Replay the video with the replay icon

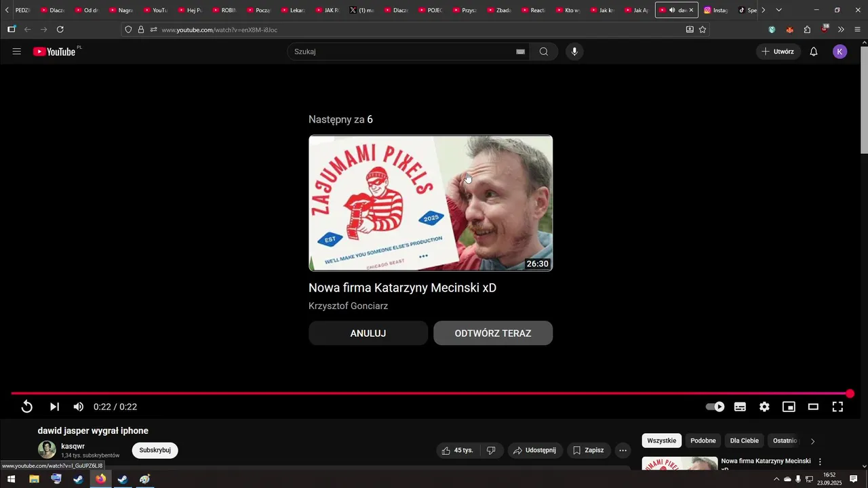27,407
